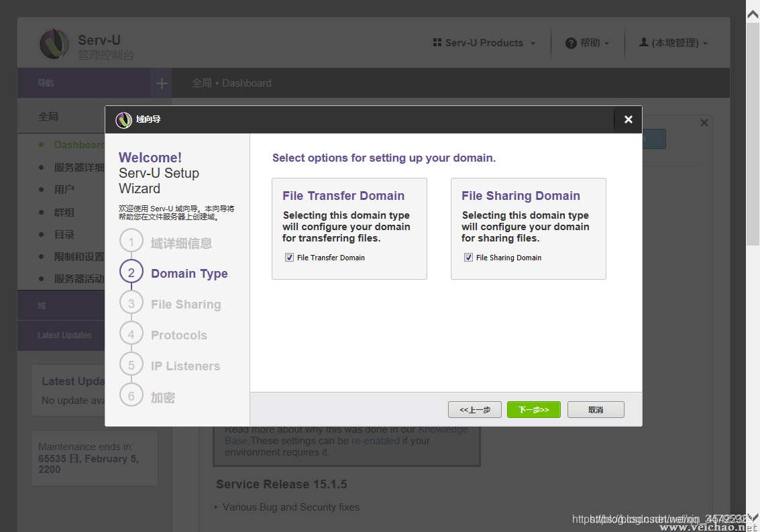The width and height of the screenshot is (760, 532).
Task: Click the Serv-U Products grid icon
Action: (437, 43)
